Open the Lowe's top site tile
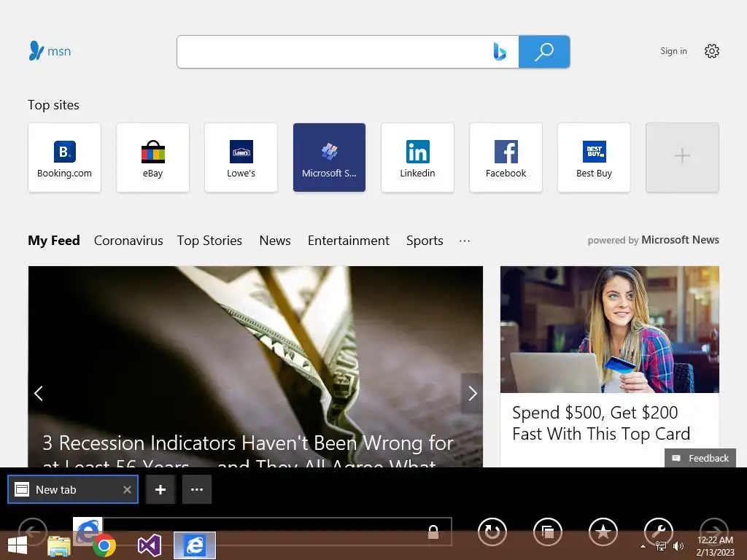Image resolution: width=747 pixels, height=560 pixels. tap(241, 157)
